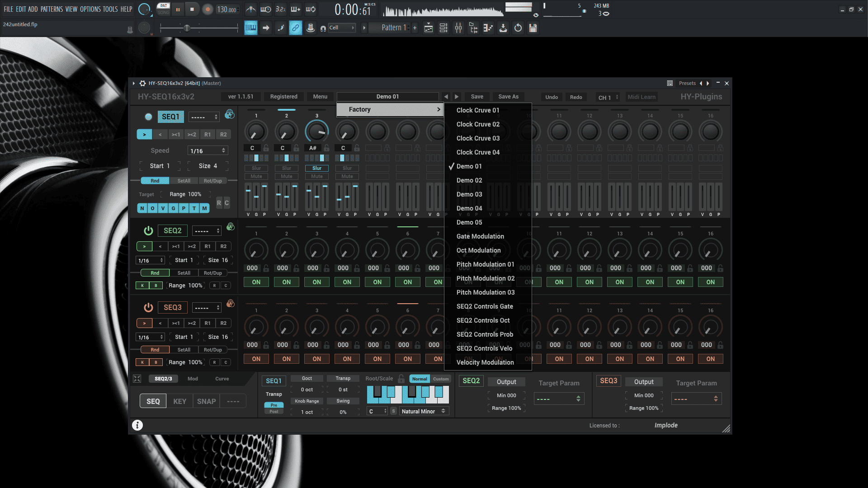The width and height of the screenshot is (868, 488).
Task: Click the Redo button in plugin header
Action: click(576, 97)
